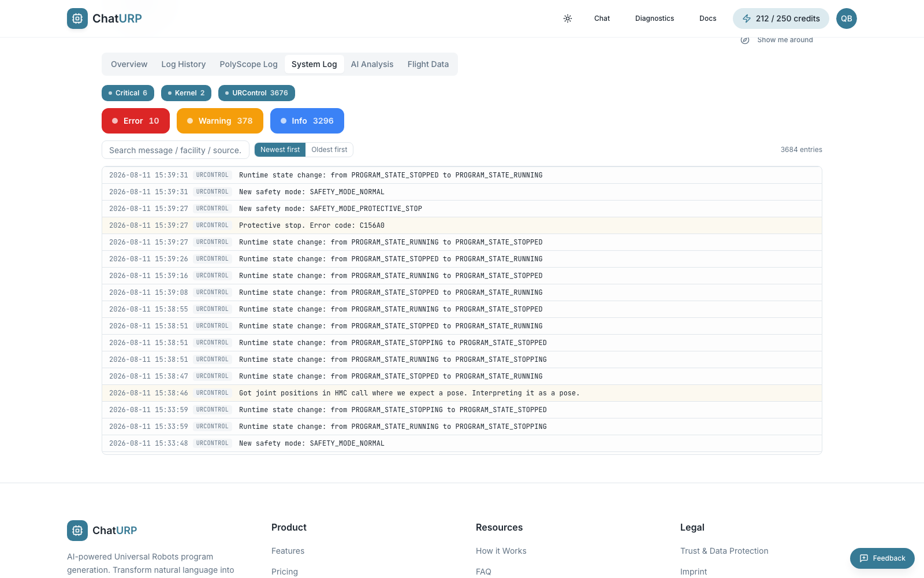Toggle the Warning 378 severity filter
The height and width of the screenshot is (578, 924).
pos(220,121)
